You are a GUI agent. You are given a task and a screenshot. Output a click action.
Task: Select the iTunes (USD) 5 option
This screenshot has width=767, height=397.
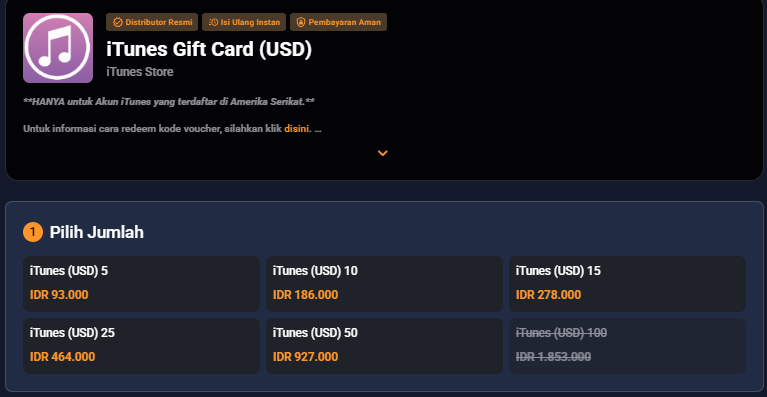point(141,284)
